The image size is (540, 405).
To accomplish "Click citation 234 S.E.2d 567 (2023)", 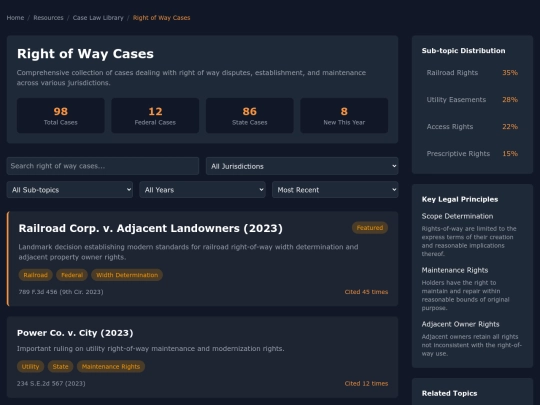I will pyautogui.click(x=51, y=384).
